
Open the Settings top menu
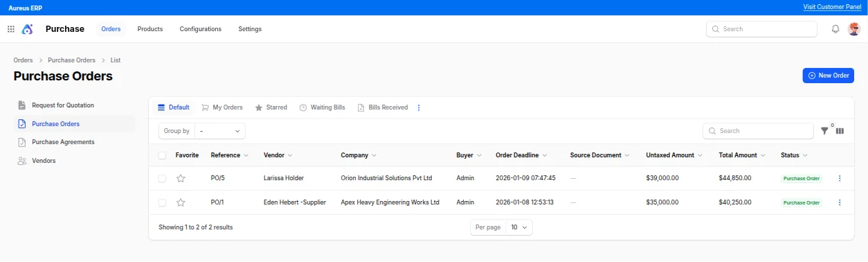coord(250,29)
